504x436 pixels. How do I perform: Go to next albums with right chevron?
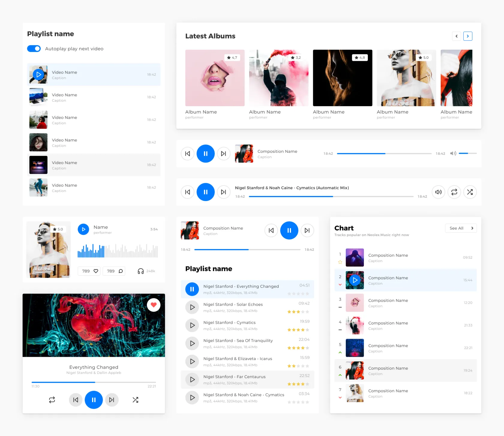tap(468, 36)
